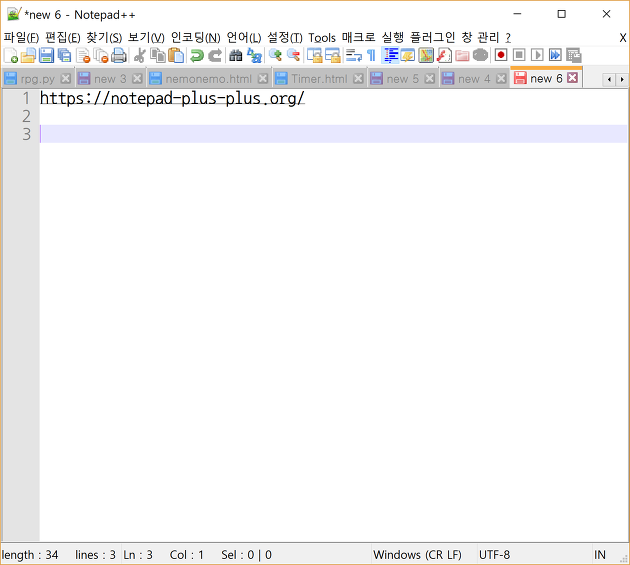Image resolution: width=630 pixels, height=565 pixels.
Task: Close the rpg.py tab
Action: [x=66, y=78]
